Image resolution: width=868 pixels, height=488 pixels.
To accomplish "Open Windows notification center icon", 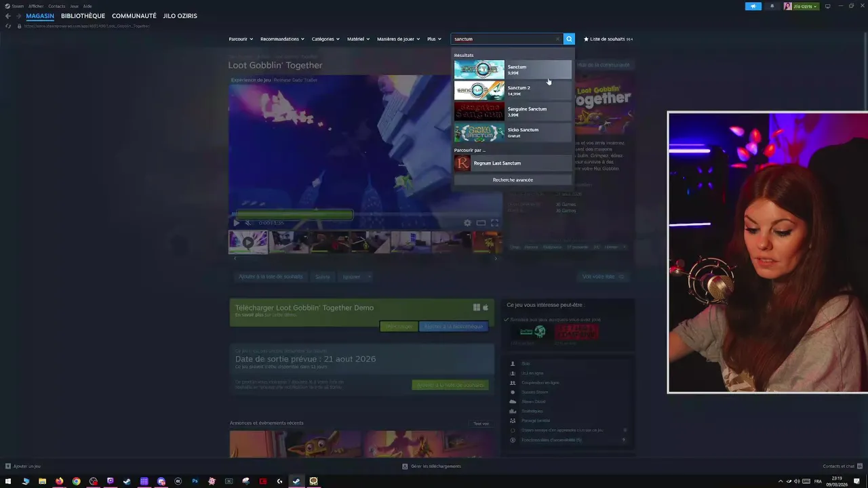I will [857, 481].
